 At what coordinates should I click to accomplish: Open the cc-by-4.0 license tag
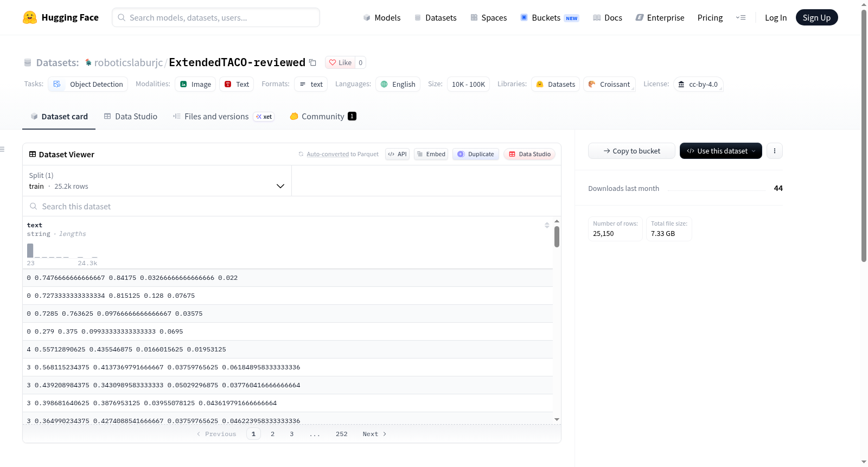[698, 84]
